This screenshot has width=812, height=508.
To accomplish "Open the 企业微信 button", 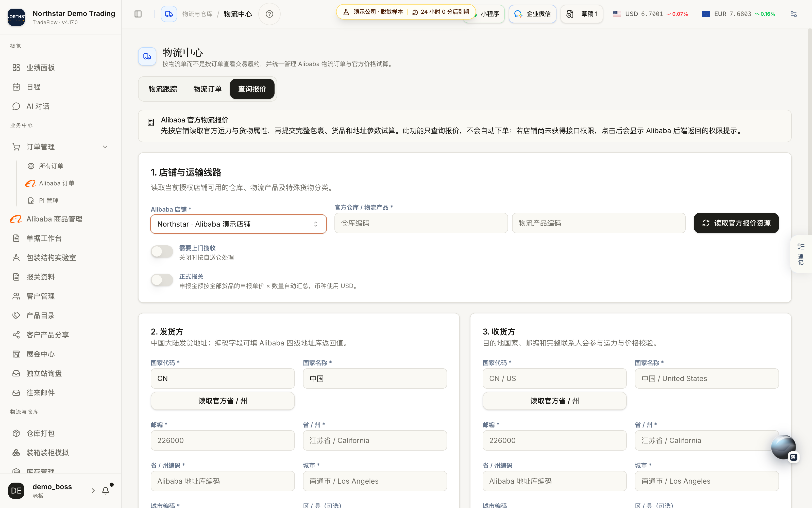I will point(532,14).
